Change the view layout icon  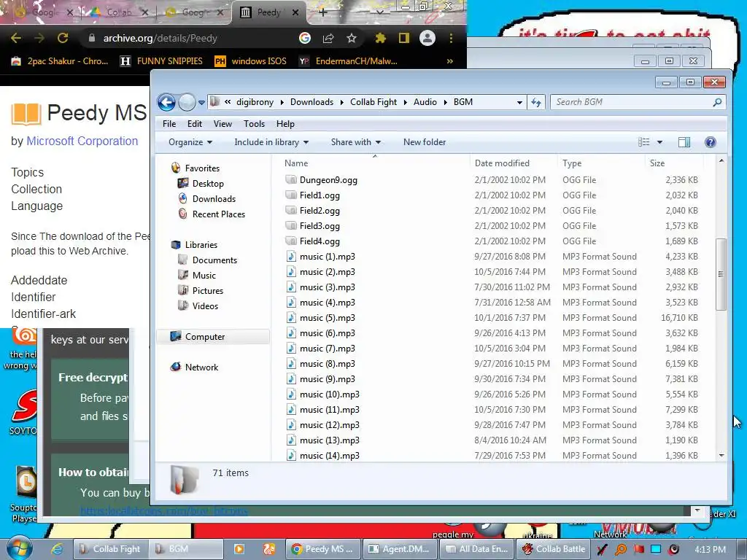(x=643, y=142)
